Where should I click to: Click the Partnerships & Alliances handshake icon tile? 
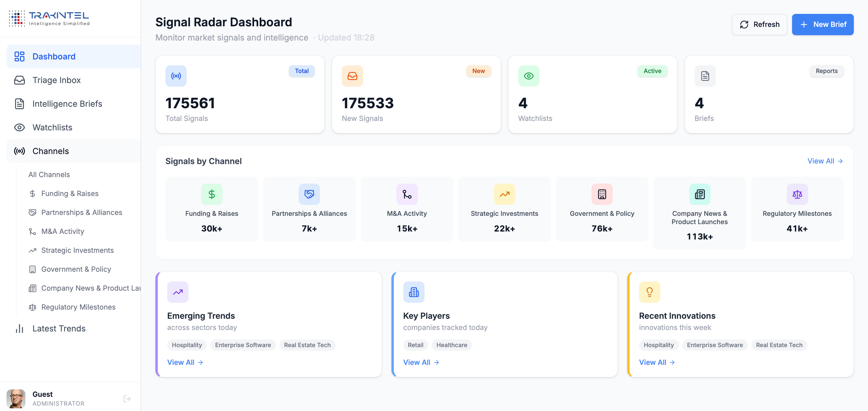point(309,194)
